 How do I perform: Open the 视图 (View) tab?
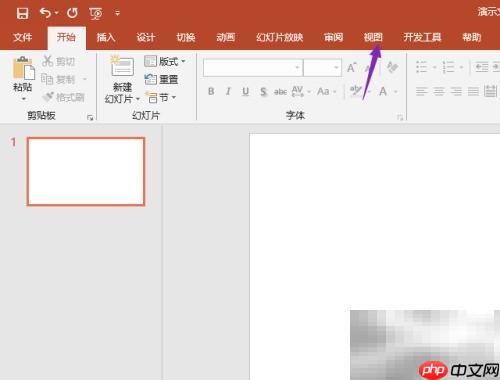(373, 37)
